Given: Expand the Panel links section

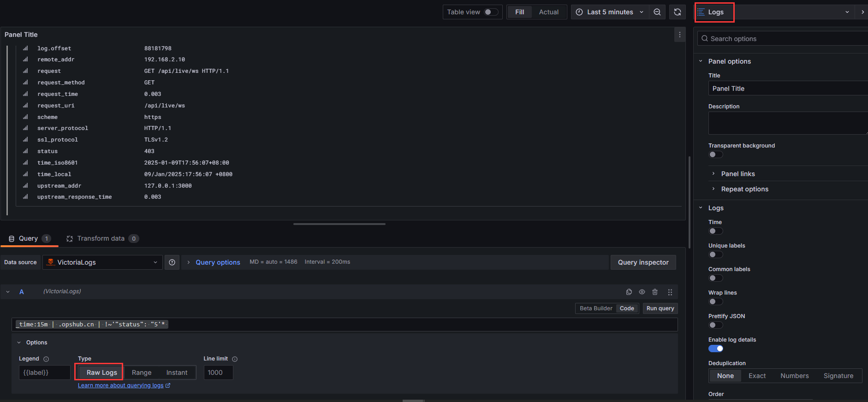Looking at the screenshot, I should 738,174.
